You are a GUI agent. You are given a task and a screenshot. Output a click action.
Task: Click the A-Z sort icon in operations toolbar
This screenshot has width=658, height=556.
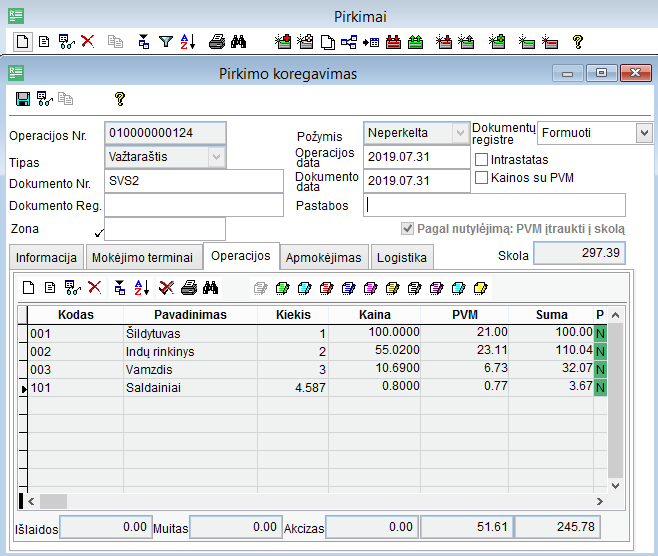(x=141, y=287)
